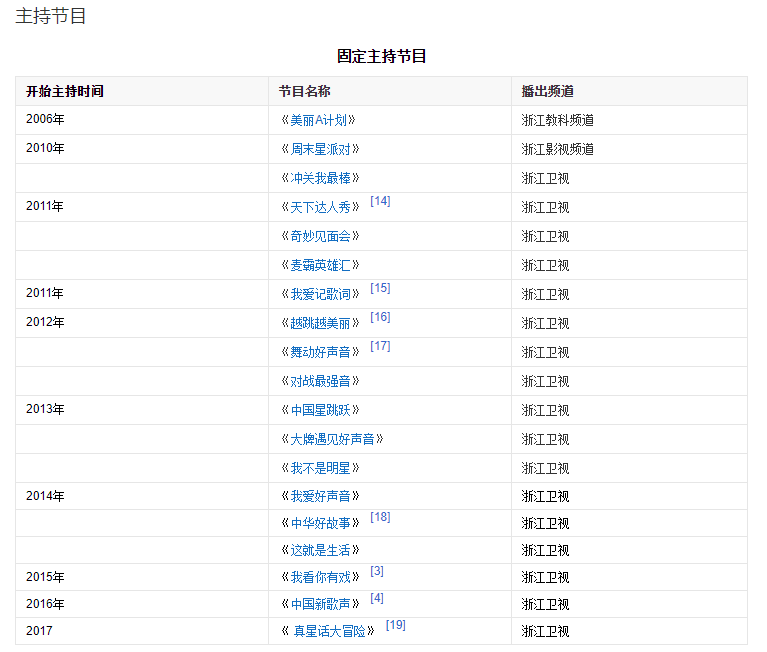The image size is (767, 652).
Task: Follow the 中国新歌声 link
Action: [320, 604]
